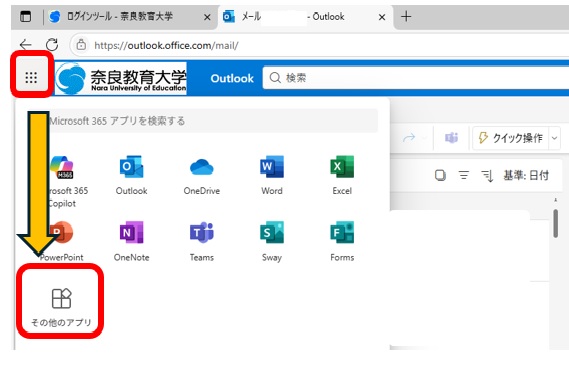The image size is (569, 371).
Task: Click the Microsoft 365 app search field
Action: coord(212,121)
